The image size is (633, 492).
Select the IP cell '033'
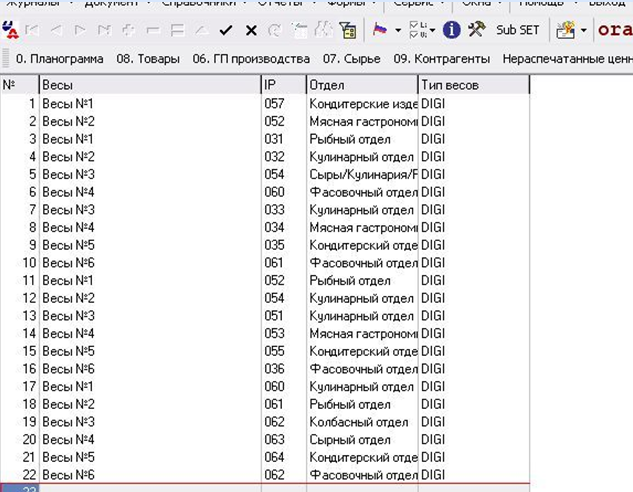pos(284,210)
